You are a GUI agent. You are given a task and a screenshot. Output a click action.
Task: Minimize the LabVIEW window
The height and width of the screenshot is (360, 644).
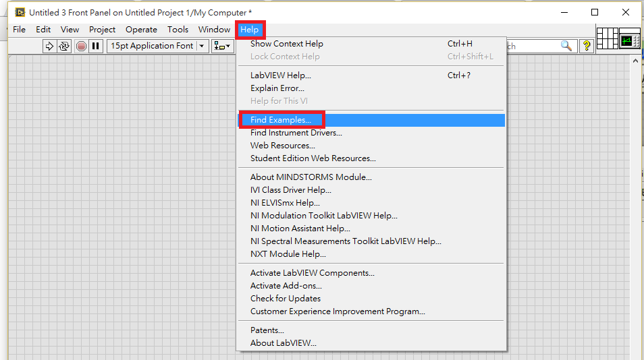(x=564, y=12)
